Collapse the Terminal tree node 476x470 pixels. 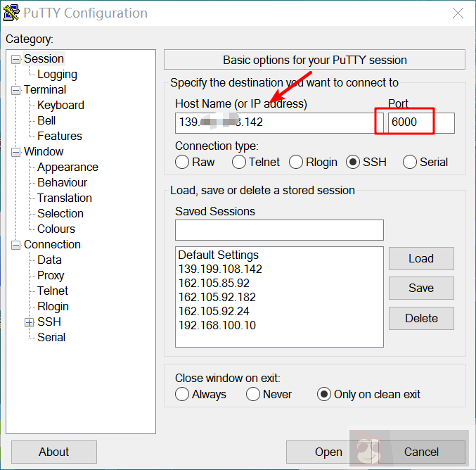point(15,90)
